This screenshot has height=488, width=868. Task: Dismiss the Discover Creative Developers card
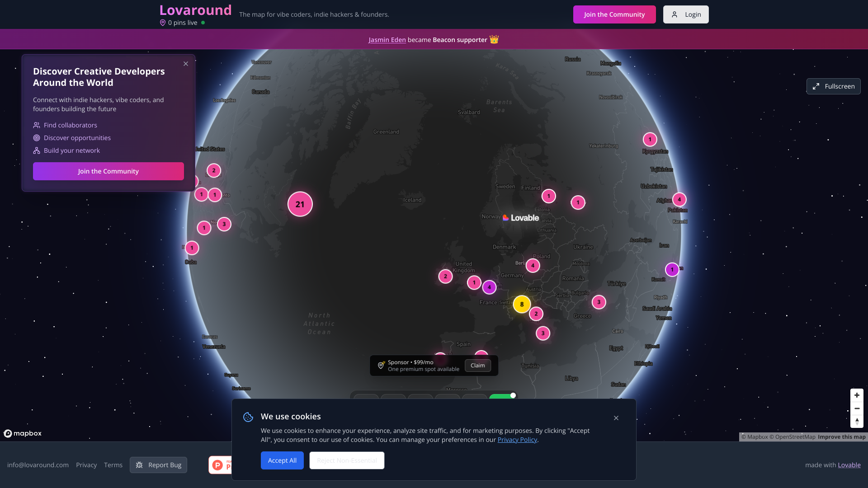pos(185,64)
